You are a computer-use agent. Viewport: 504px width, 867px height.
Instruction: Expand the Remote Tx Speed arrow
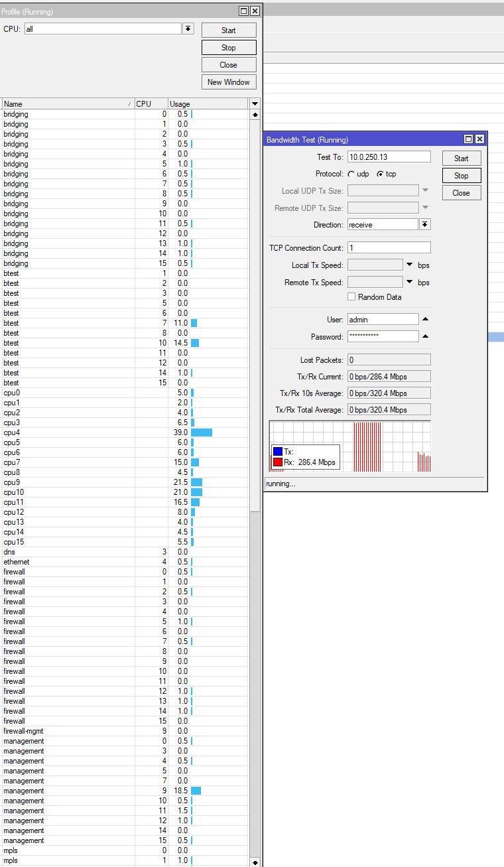pos(410,283)
